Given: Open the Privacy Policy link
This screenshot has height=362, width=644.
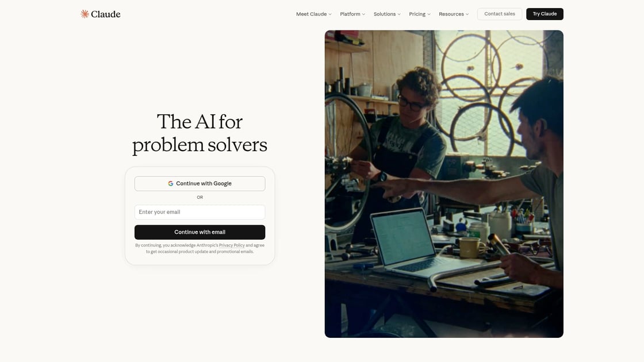Looking at the screenshot, I should 232,245.
